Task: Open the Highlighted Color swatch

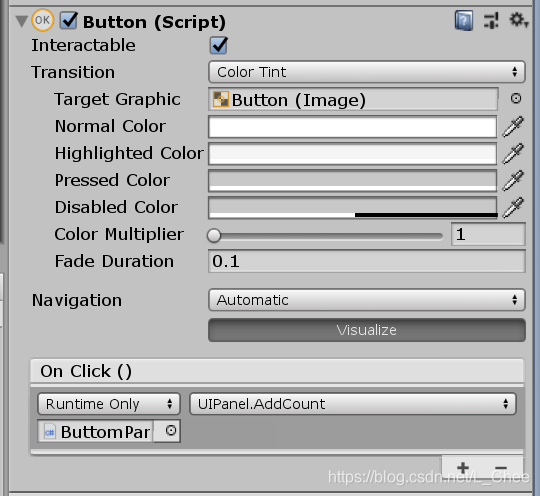Action: point(353,154)
